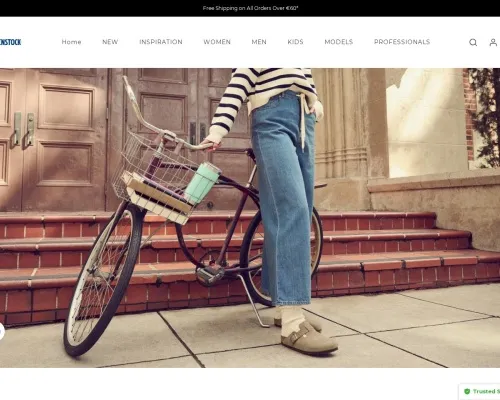This screenshot has width=500, height=400.
Task: Go to the Home menu item
Action: tap(71, 42)
